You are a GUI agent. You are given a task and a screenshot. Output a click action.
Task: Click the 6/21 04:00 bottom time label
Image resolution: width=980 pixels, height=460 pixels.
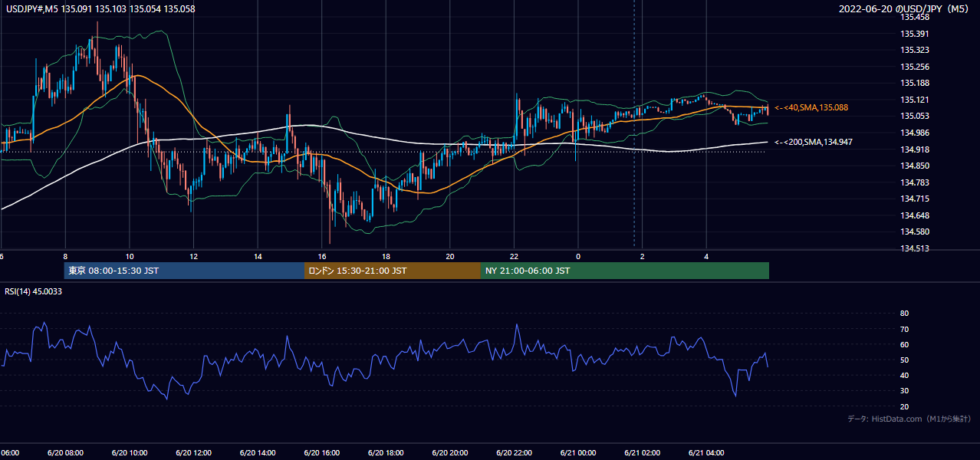pyautogui.click(x=706, y=453)
